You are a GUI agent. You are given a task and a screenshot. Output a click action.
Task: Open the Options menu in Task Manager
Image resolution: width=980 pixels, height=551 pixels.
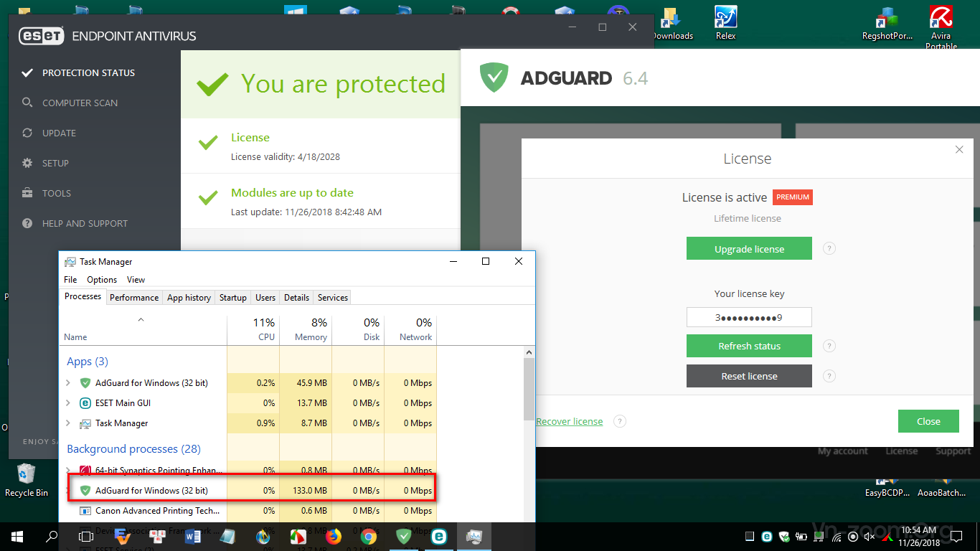tap(102, 280)
